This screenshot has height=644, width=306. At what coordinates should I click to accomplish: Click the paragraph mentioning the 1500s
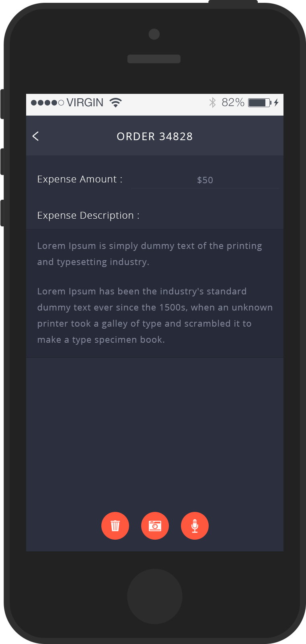(x=154, y=315)
